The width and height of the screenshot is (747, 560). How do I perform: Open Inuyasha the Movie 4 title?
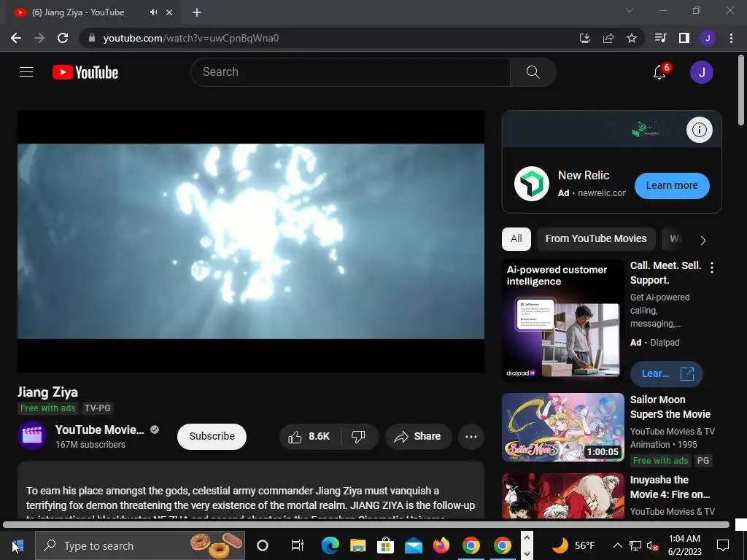coord(670,487)
